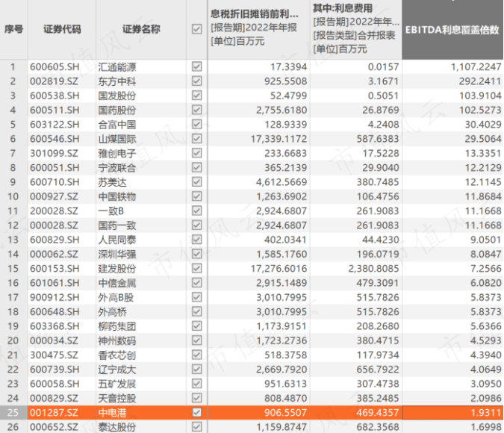
Task: Toggle the checkbox in the 天音控股 row
Action: pos(196,398)
